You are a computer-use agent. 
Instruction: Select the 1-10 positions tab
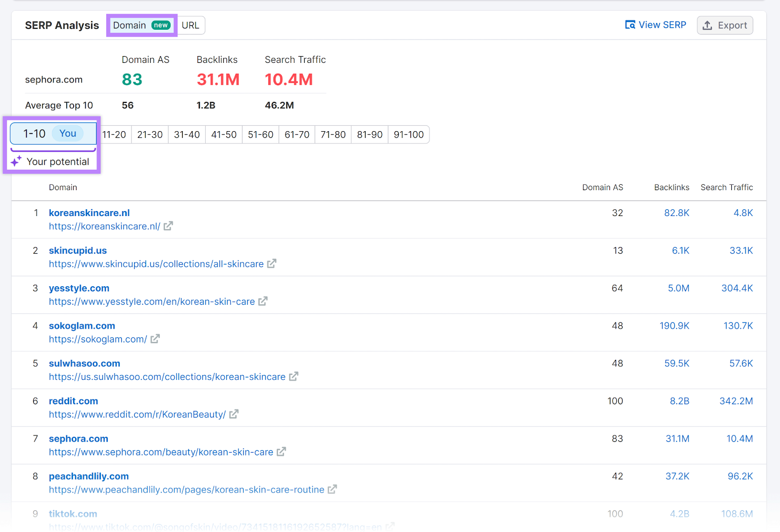pyautogui.click(x=53, y=134)
